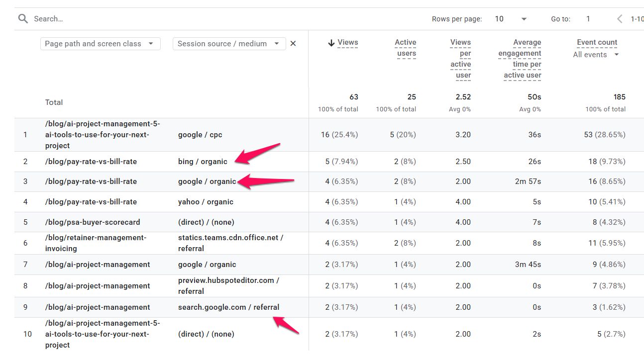Open the Page path and screen class dropdown

(101, 44)
